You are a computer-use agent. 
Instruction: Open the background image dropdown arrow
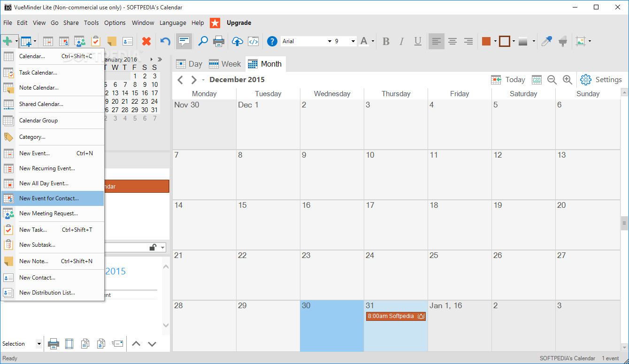point(590,41)
